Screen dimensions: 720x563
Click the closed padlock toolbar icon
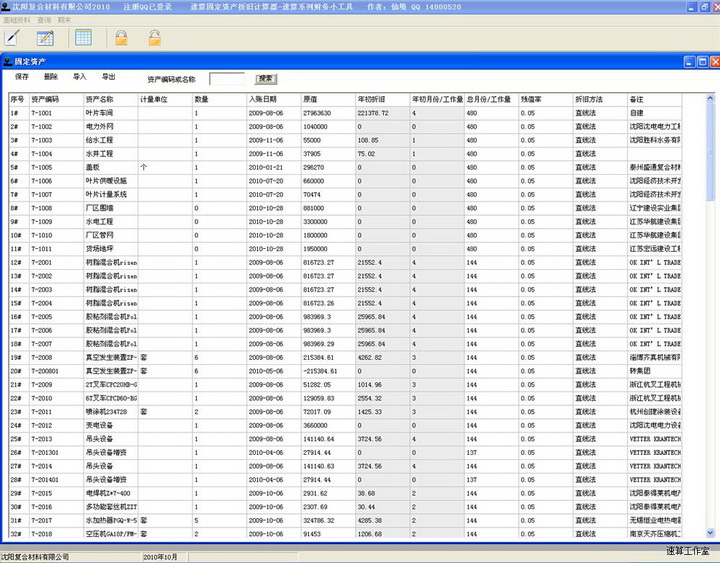click(x=121, y=38)
